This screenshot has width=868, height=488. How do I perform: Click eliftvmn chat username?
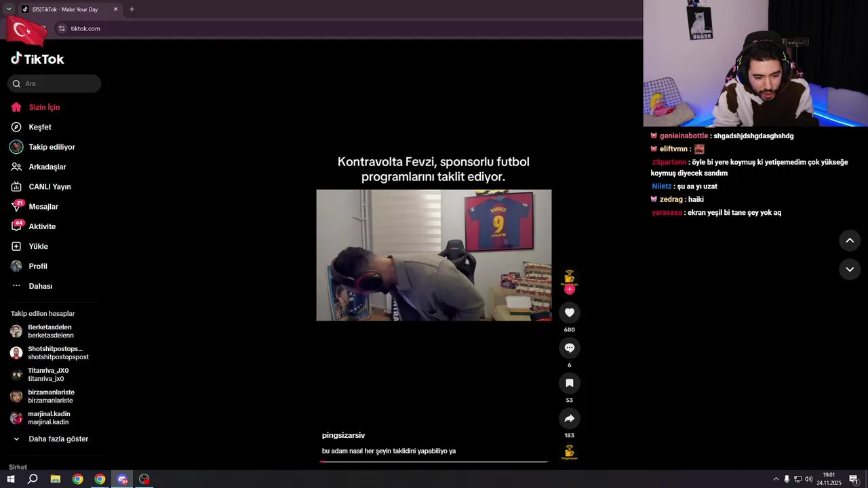click(x=673, y=149)
